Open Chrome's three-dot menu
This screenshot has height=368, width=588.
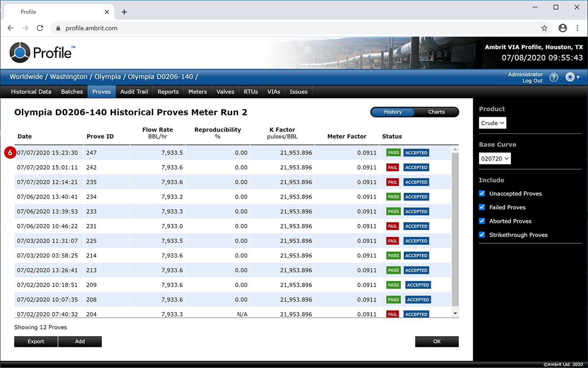pyautogui.click(x=577, y=28)
